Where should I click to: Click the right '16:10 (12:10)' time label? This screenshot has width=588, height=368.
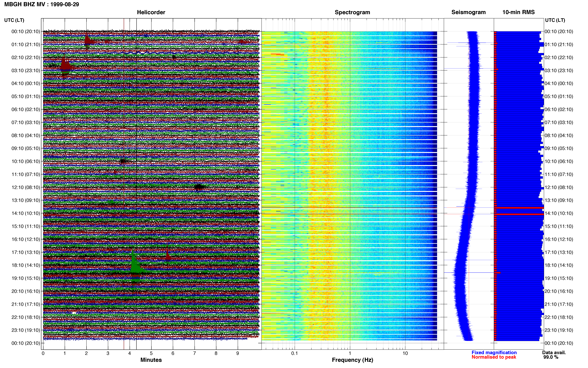click(559, 239)
